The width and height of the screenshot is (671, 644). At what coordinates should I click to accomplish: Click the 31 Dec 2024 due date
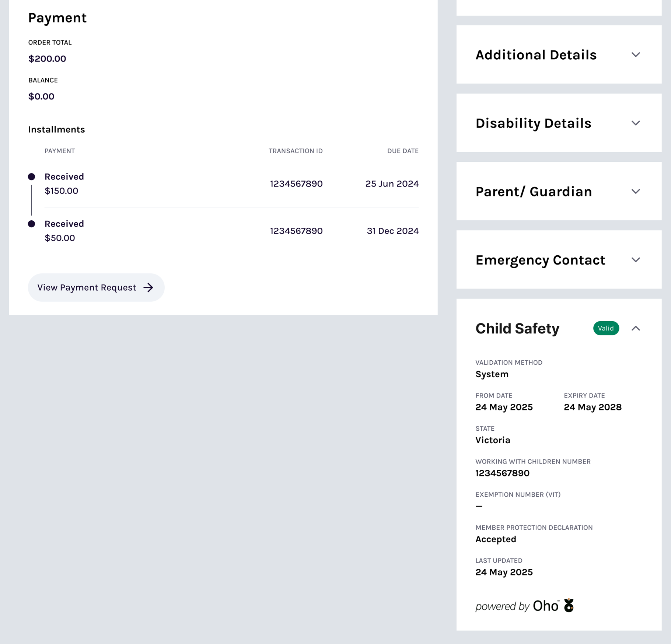pos(392,231)
